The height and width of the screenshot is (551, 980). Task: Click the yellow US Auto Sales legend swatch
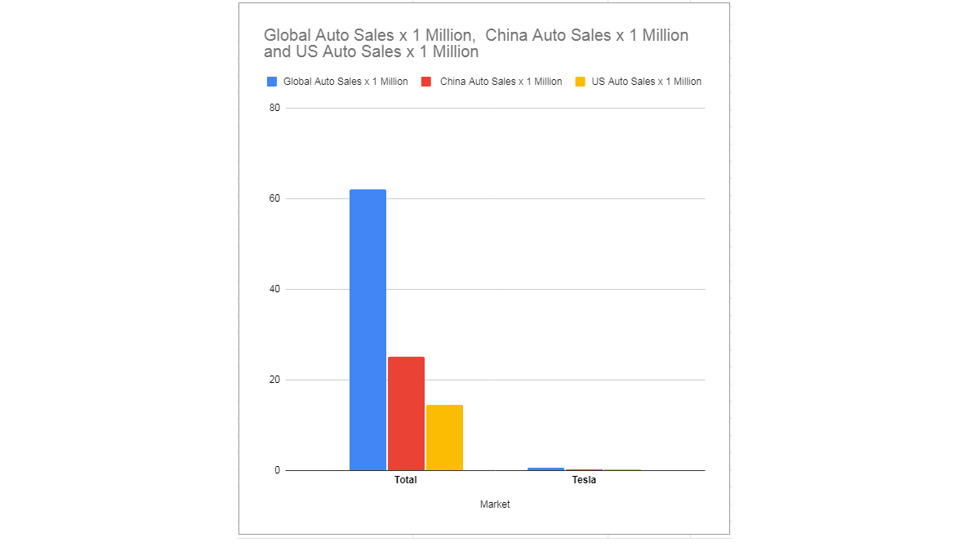click(580, 82)
